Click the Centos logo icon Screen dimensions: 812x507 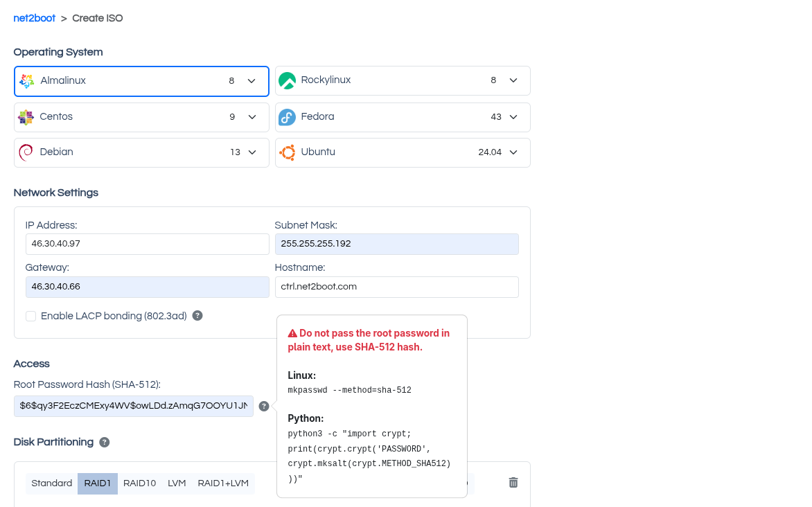[x=26, y=117]
